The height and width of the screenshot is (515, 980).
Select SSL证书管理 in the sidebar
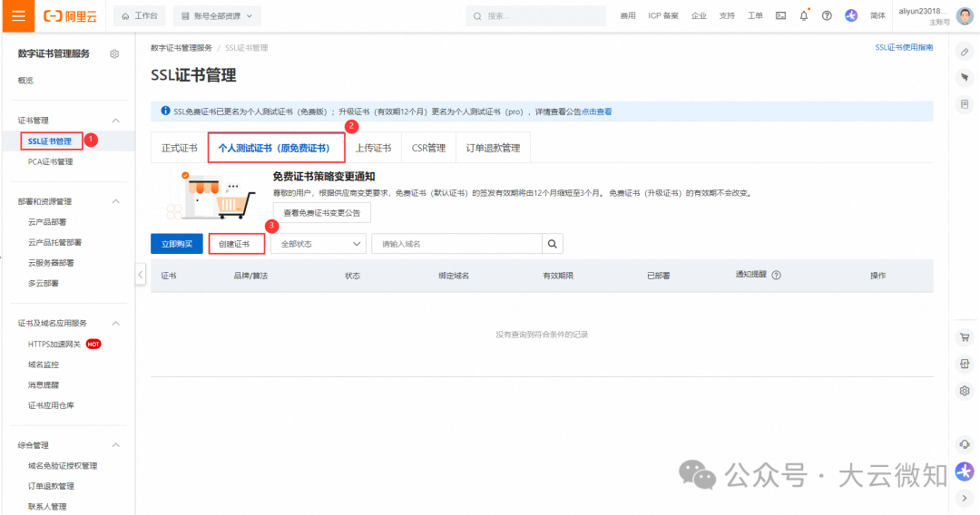coord(50,141)
